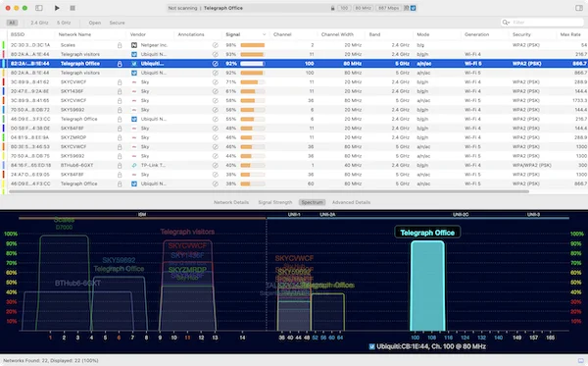Sort by the Channel Width column header

tap(337, 34)
